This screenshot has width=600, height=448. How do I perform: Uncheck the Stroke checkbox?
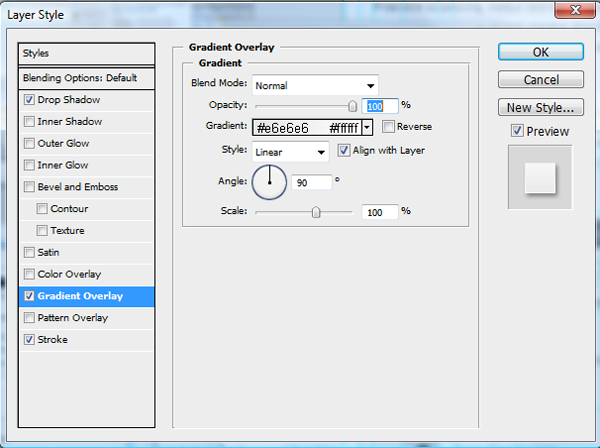tap(29, 340)
